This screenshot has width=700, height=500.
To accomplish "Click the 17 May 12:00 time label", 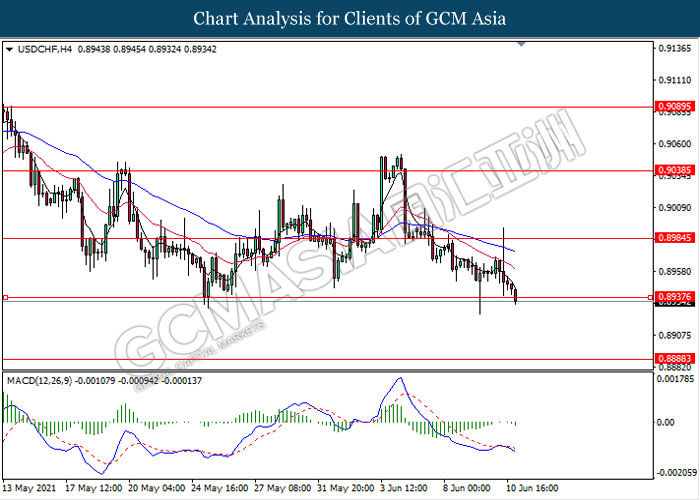I will (x=93, y=488).
